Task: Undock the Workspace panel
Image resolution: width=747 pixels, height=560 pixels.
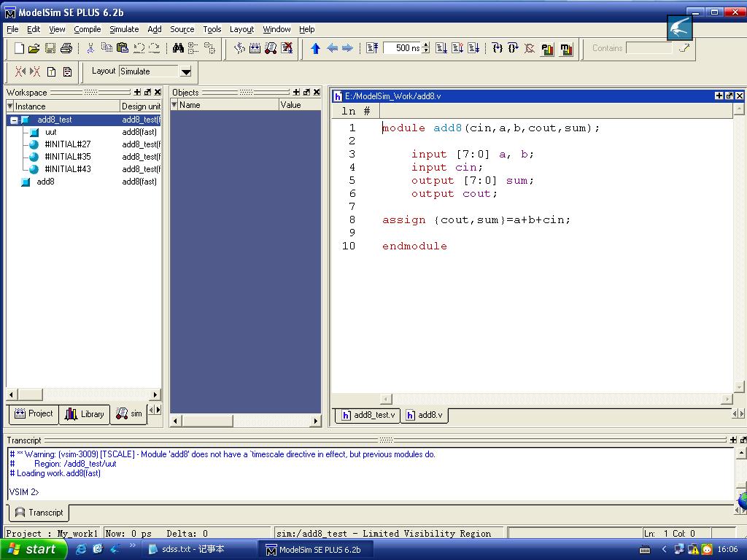Action: 147,93
